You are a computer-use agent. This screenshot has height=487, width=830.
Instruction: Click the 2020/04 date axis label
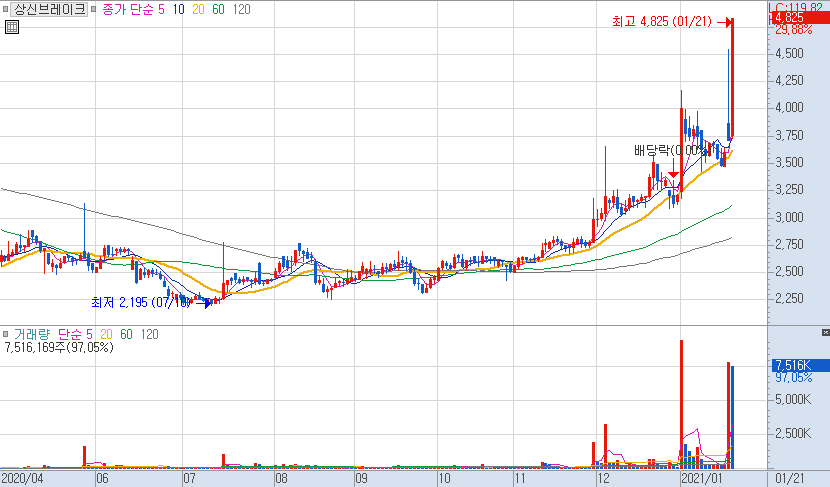22,479
